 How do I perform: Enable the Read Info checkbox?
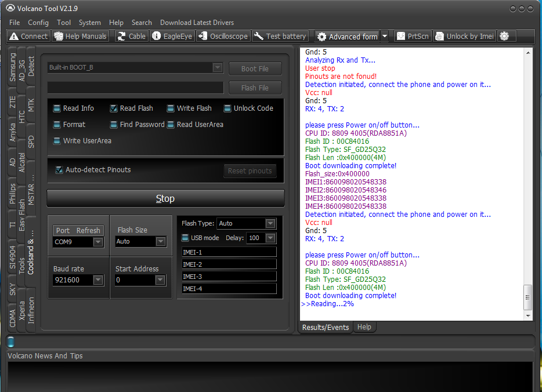57,108
